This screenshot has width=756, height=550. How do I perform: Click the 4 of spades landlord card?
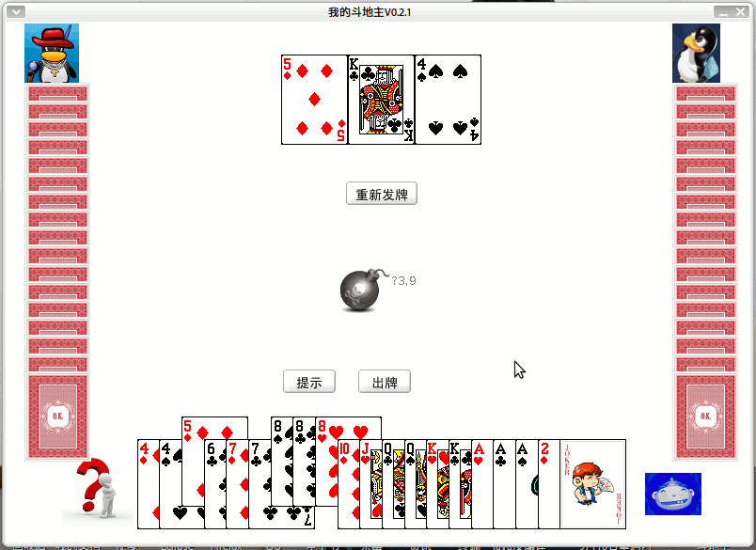tap(448, 100)
